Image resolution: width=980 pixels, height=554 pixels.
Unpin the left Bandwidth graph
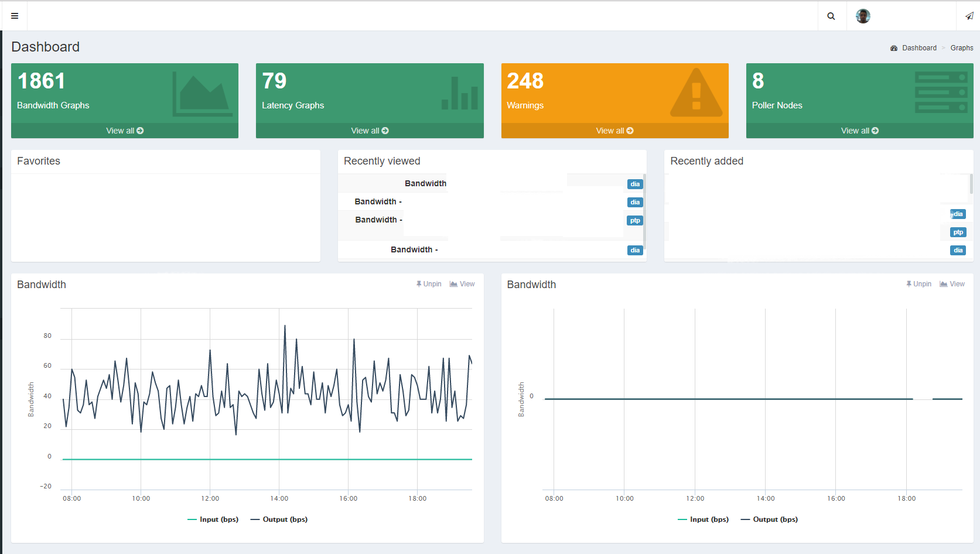coord(429,284)
